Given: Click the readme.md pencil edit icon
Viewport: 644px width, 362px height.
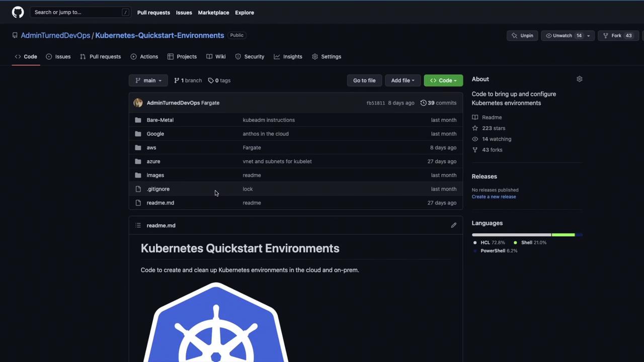Looking at the screenshot, I should [x=453, y=225].
